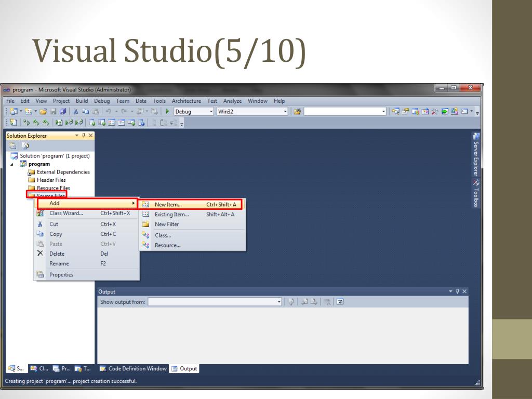Open the New Project icon dropdown arrow
532x399 pixels.
click(x=21, y=111)
